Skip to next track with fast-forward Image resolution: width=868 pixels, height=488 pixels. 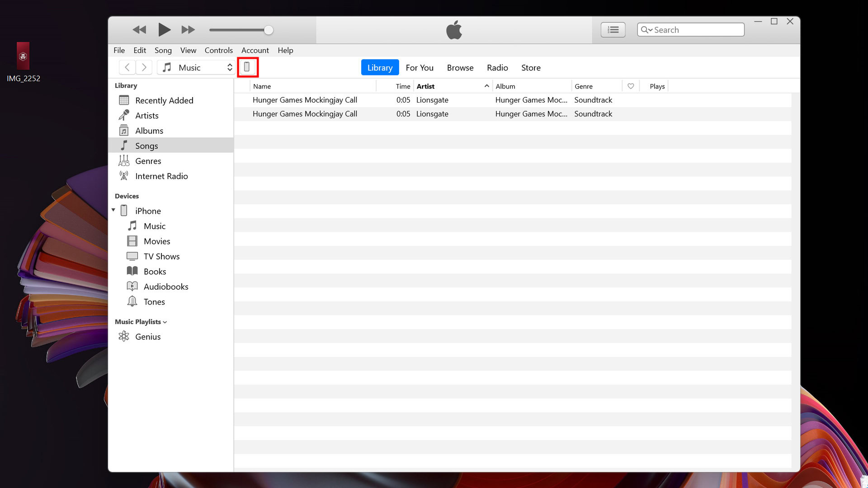tap(188, 30)
